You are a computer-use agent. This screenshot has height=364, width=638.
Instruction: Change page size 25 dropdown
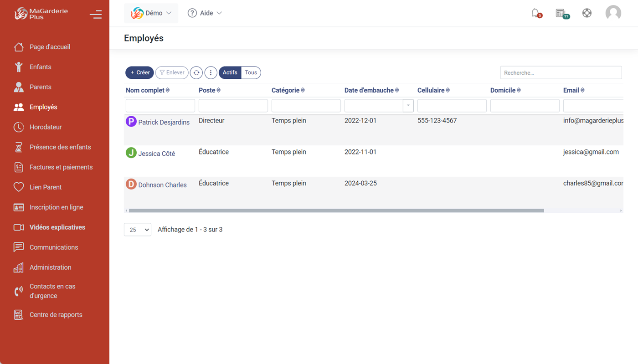(x=138, y=230)
